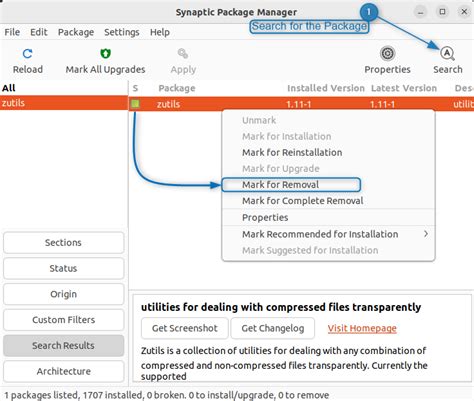This screenshot has width=474, height=401.
Task: Click the green status box of zutils
Action: click(x=135, y=104)
